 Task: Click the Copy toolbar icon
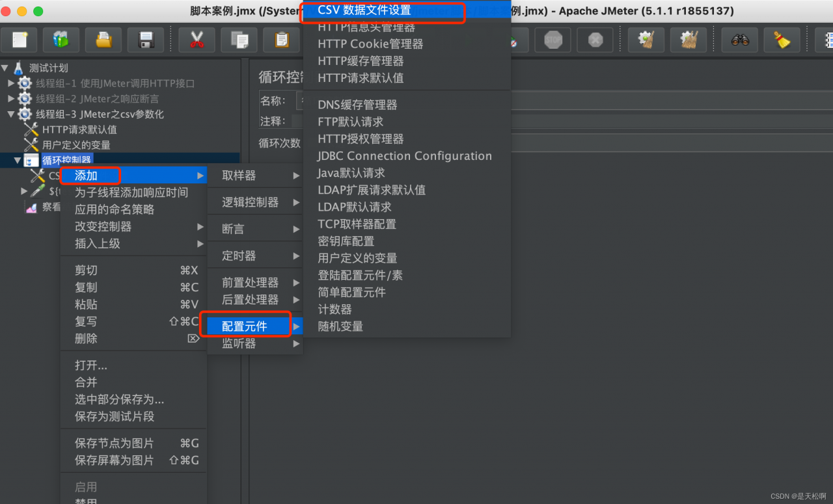239,40
